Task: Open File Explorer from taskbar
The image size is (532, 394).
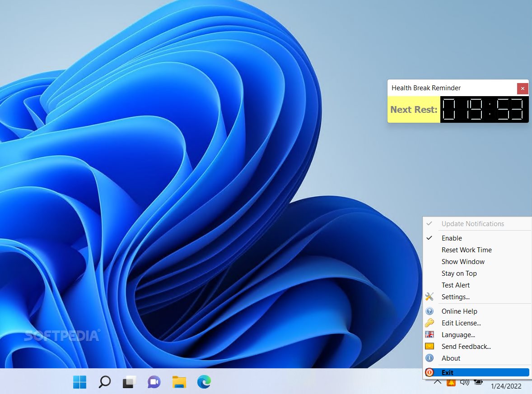Action: click(179, 382)
